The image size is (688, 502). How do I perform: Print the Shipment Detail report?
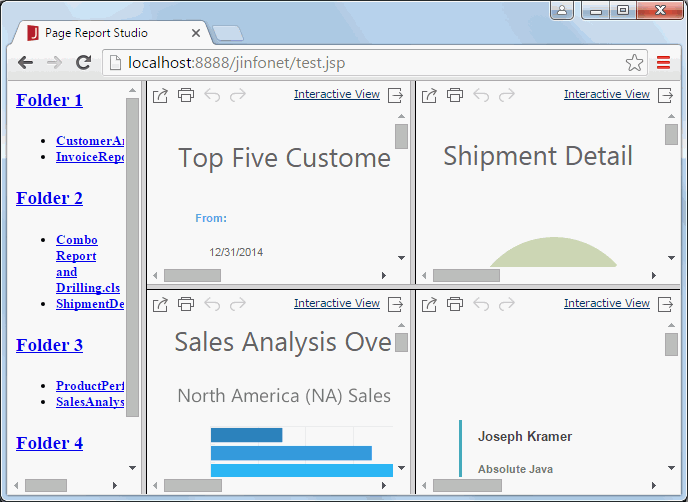(x=455, y=95)
